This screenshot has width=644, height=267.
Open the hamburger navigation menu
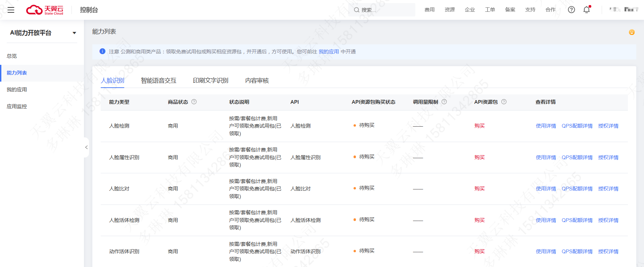[x=11, y=10]
